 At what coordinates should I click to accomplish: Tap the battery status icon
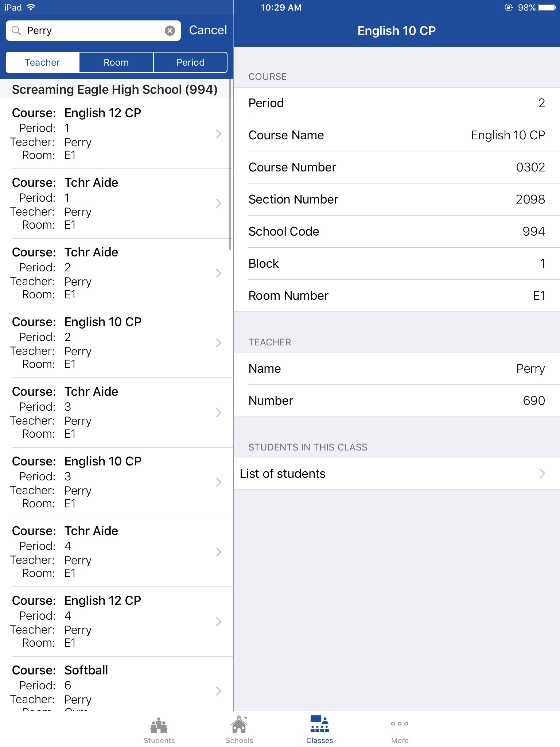coord(547,8)
